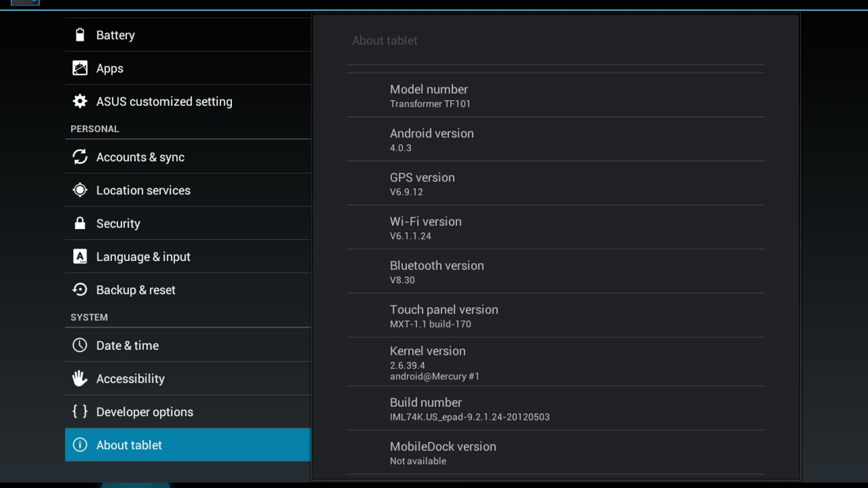Viewport: 868px width, 488px height.
Task: Click the Apps icon in sidebar
Action: pos(80,68)
